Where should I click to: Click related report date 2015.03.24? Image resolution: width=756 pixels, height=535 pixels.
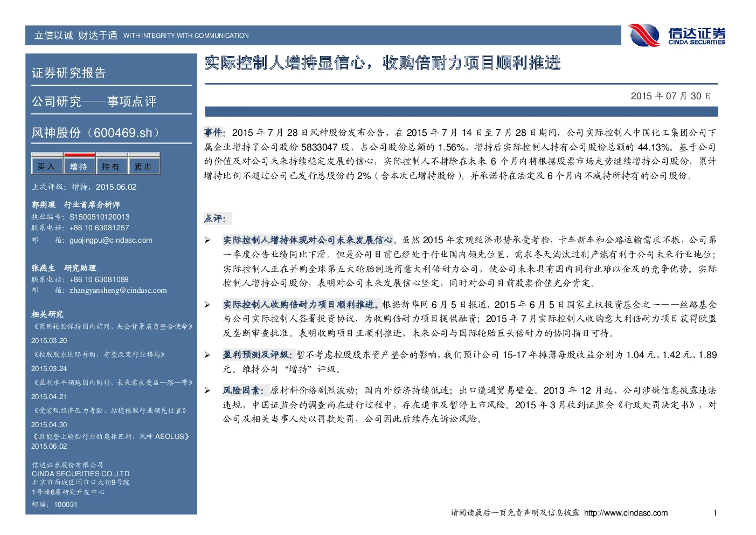click(x=49, y=368)
